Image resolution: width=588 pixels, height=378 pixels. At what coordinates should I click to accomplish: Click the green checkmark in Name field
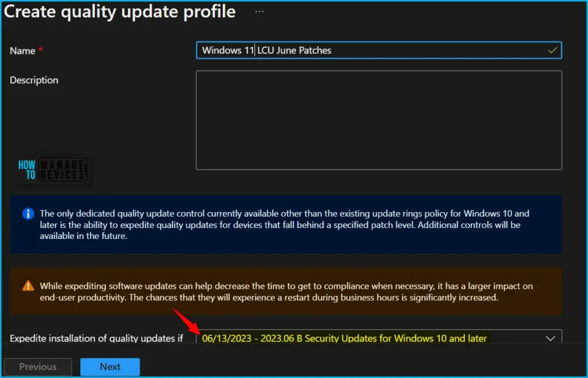(552, 50)
